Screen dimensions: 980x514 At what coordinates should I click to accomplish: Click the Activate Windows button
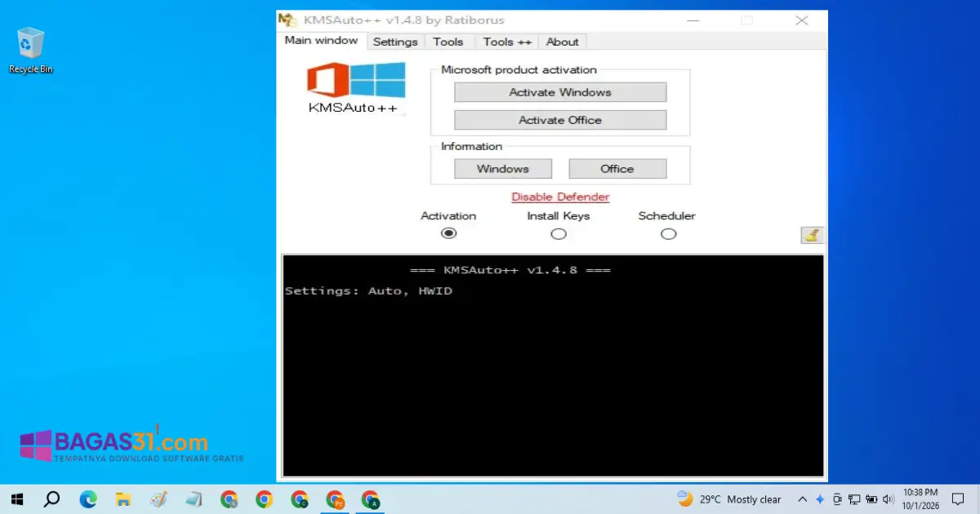560,92
